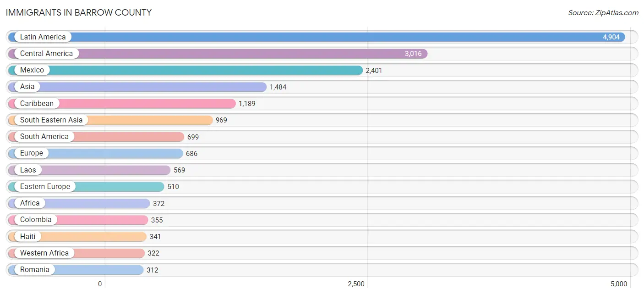Click the Haiti label pill

(x=27, y=236)
